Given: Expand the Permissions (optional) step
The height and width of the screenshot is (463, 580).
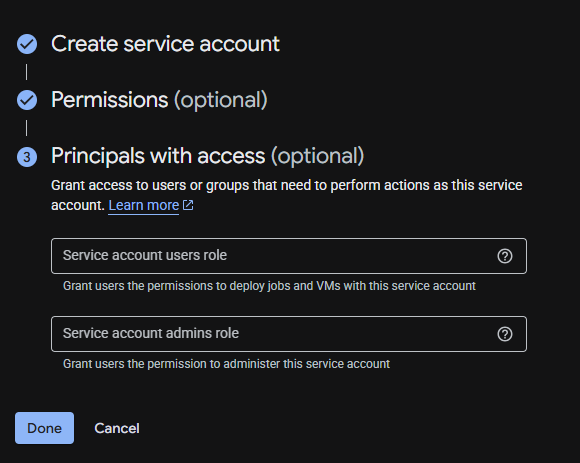Looking at the screenshot, I should point(159,100).
